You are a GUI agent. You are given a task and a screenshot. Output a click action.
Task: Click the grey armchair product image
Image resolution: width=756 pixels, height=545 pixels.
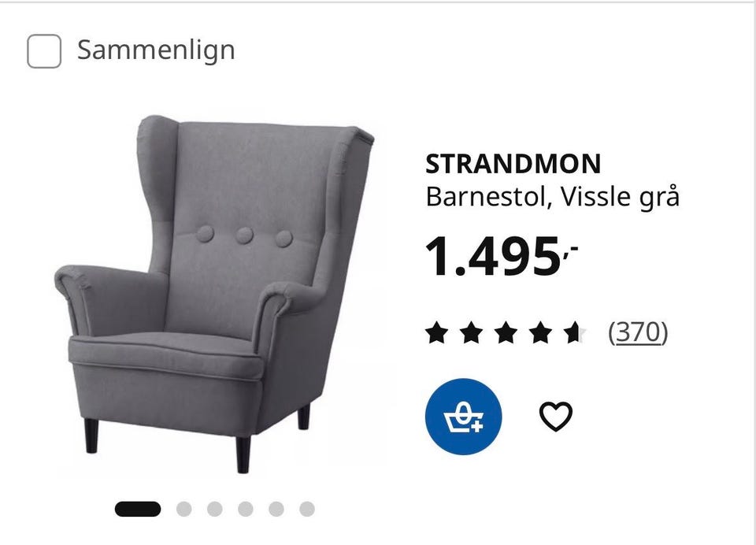pos(214,295)
